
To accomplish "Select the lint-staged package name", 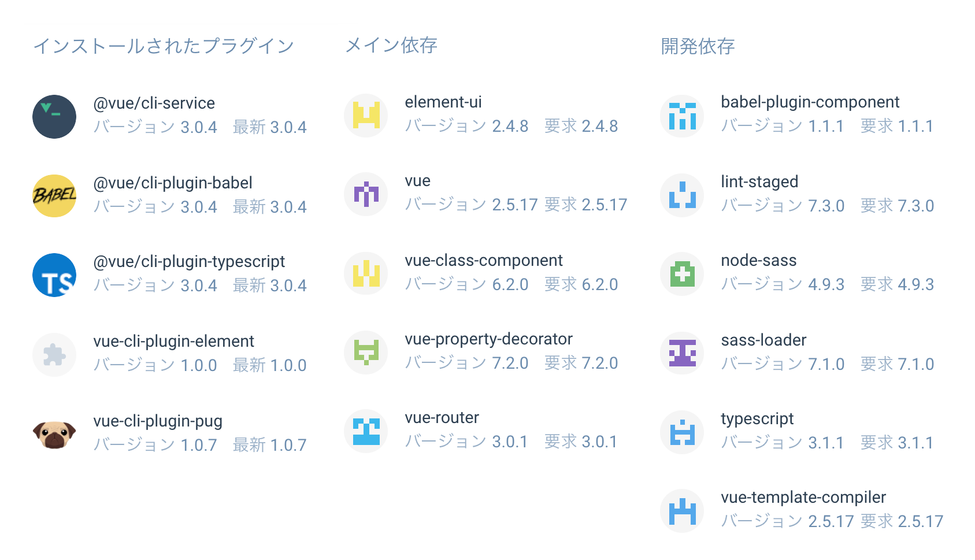I will point(759,182).
